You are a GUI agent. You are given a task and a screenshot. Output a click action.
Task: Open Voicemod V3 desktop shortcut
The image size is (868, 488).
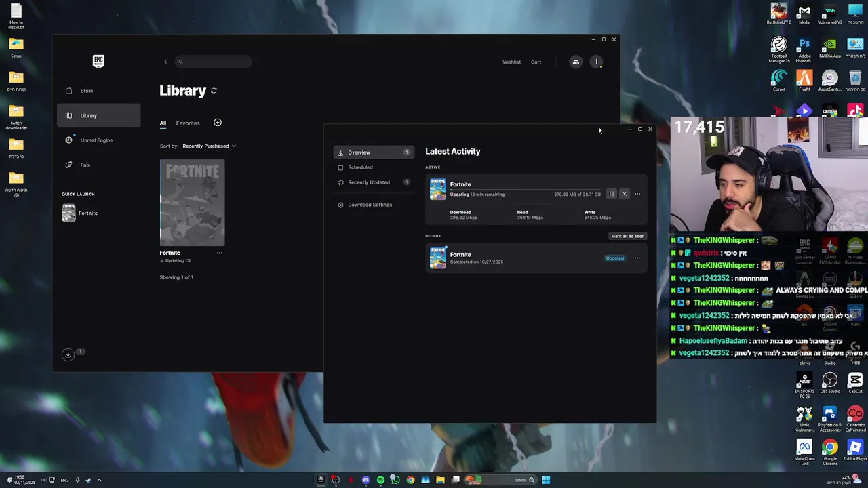click(830, 14)
